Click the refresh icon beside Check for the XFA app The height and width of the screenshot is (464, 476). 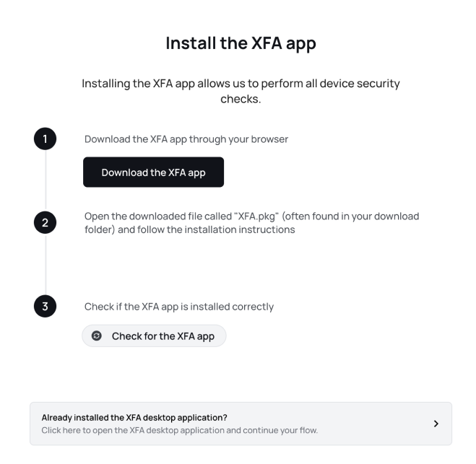(x=97, y=336)
